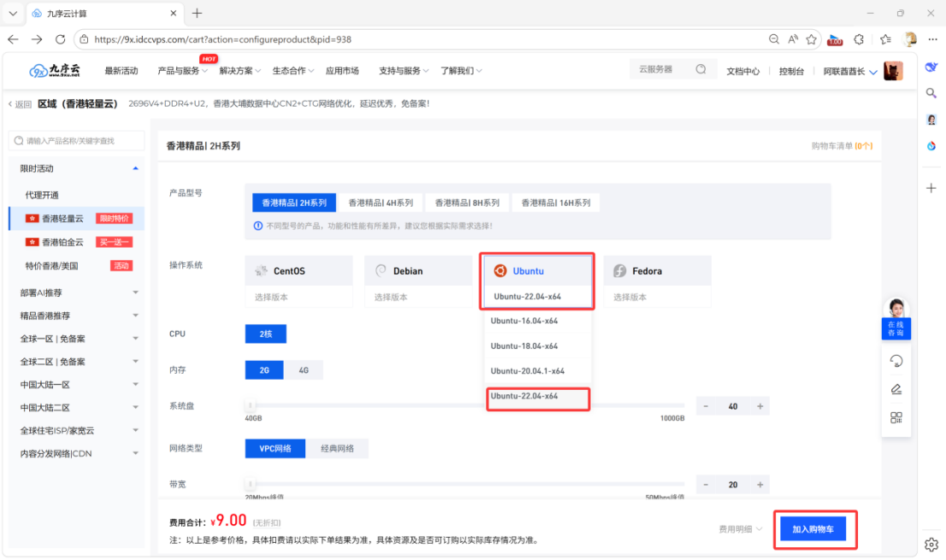Click 加入购物车 button
Image resolution: width=946 pixels, height=560 pixels.
click(813, 529)
